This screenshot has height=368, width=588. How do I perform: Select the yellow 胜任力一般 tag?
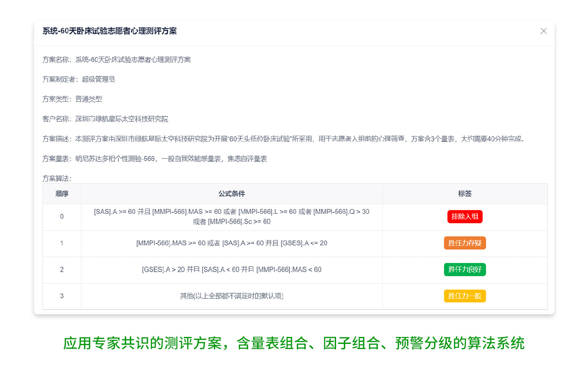coord(465,296)
